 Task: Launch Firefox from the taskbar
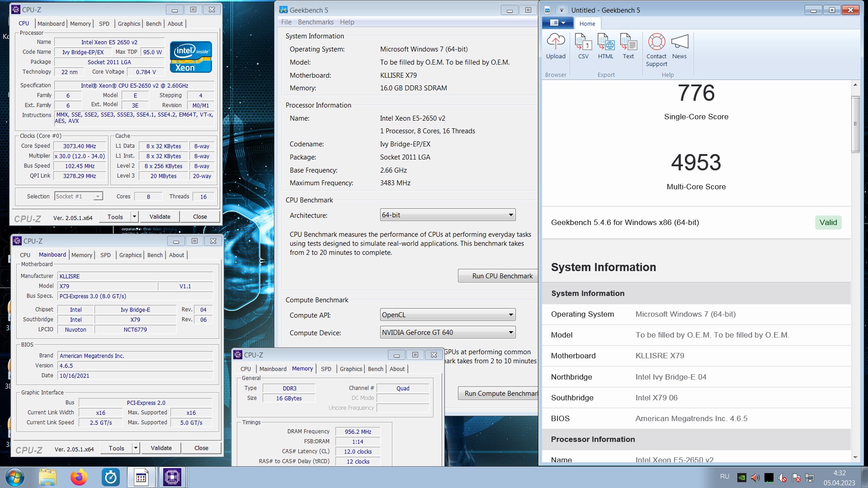point(79,477)
